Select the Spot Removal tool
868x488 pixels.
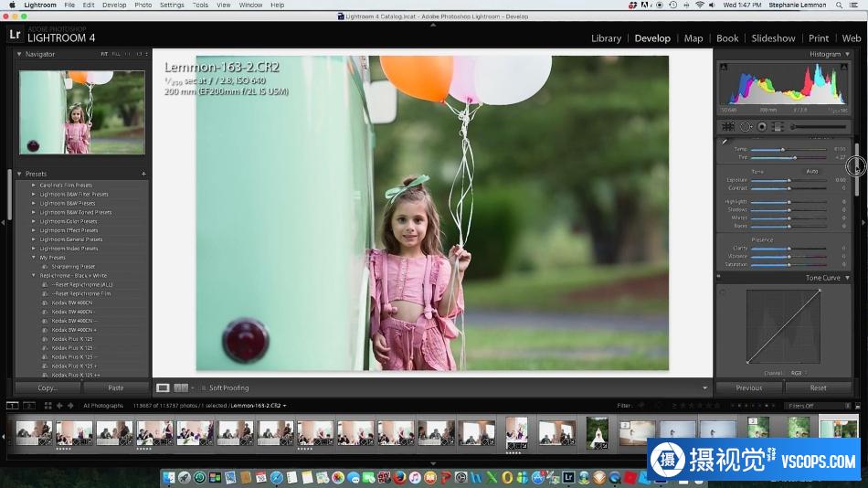[746, 127]
